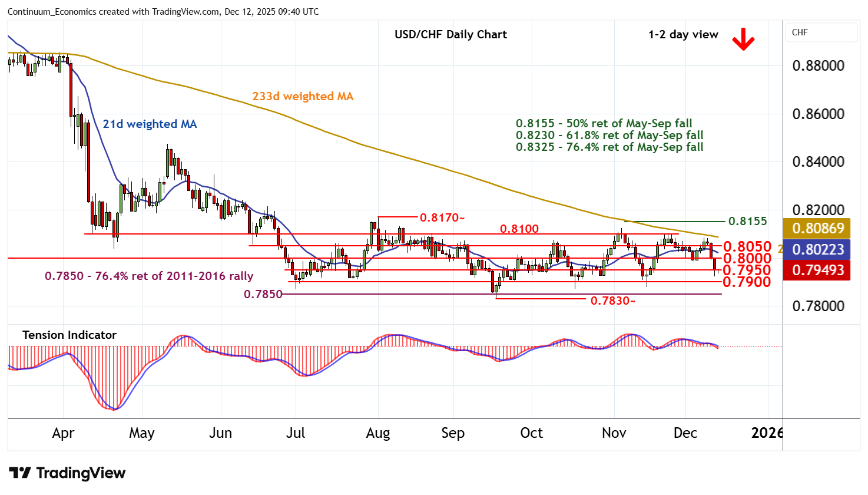Image resolution: width=868 pixels, height=495 pixels.
Task: Click the blue 0.80223 price tag
Action: coord(817,249)
